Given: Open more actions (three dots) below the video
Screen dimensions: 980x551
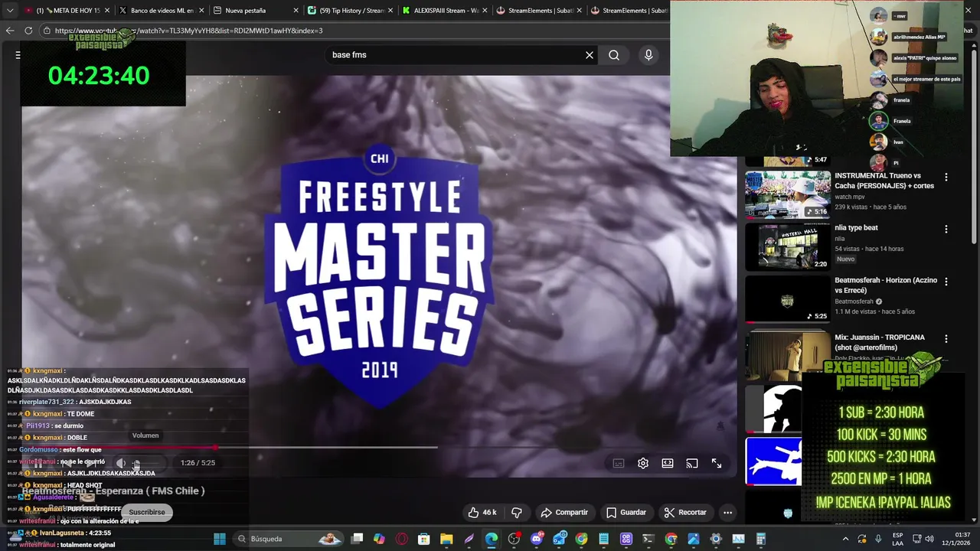Looking at the screenshot, I should (x=728, y=512).
